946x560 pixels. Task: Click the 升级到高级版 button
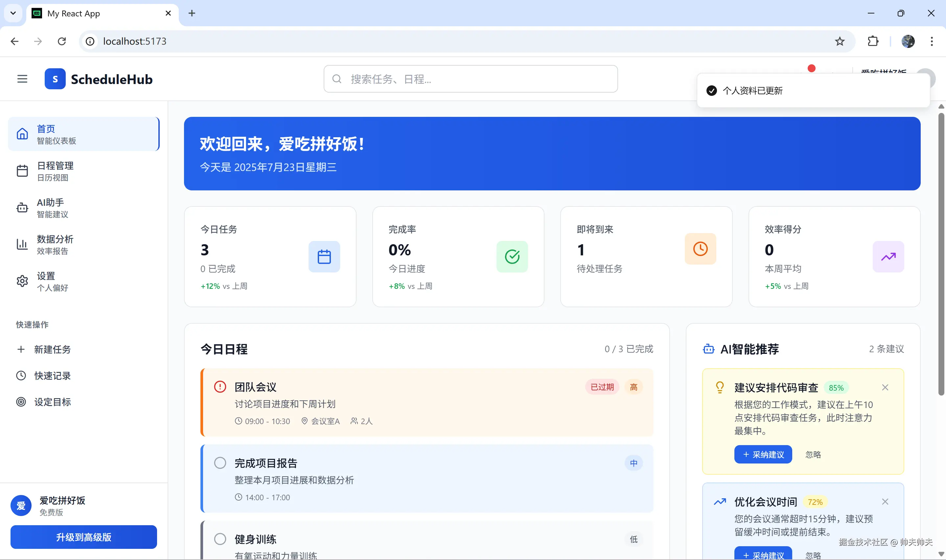click(83, 537)
